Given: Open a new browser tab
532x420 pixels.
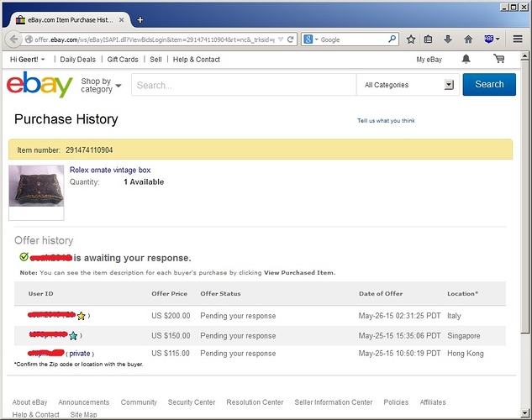Looking at the screenshot, I should [140, 20].
